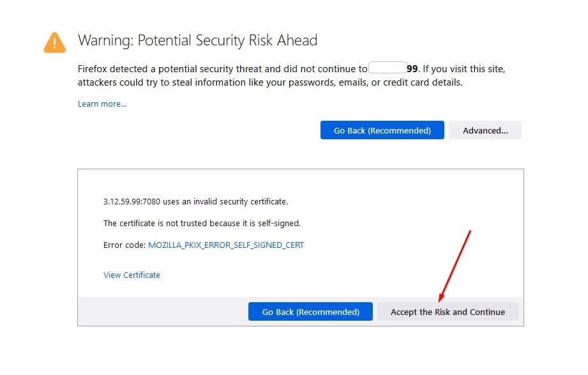Click the bold 99 address ending
The image size is (588, 375).
coord(412,69)
